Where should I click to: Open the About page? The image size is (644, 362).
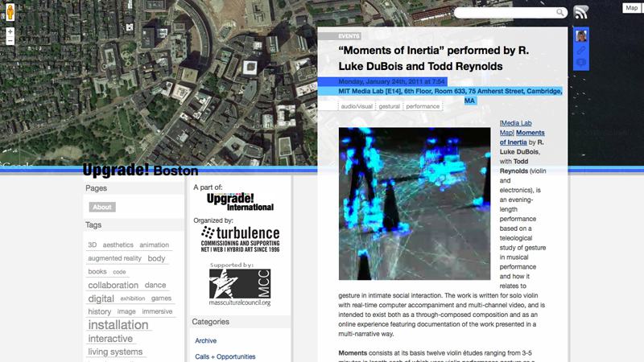(x=102, y=207)
